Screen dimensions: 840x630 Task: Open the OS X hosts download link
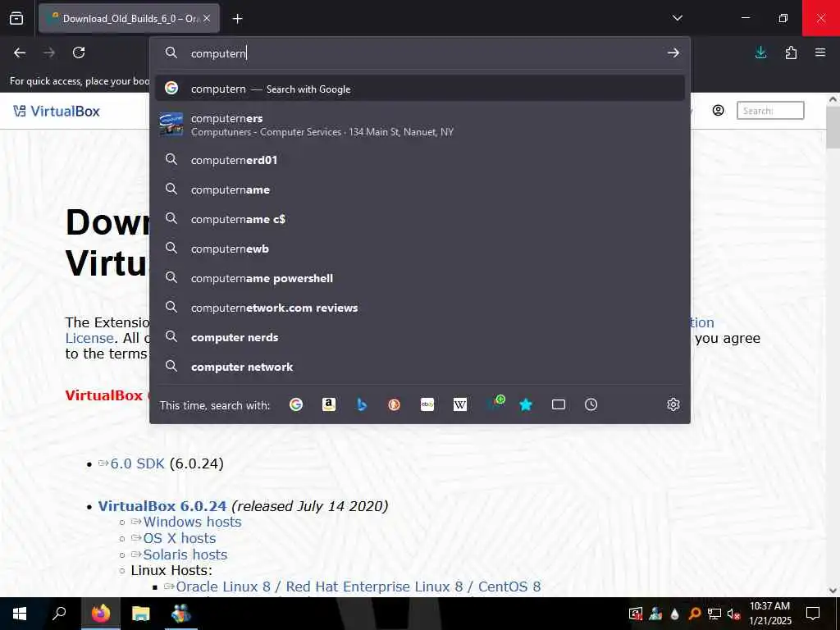[180, 538]
